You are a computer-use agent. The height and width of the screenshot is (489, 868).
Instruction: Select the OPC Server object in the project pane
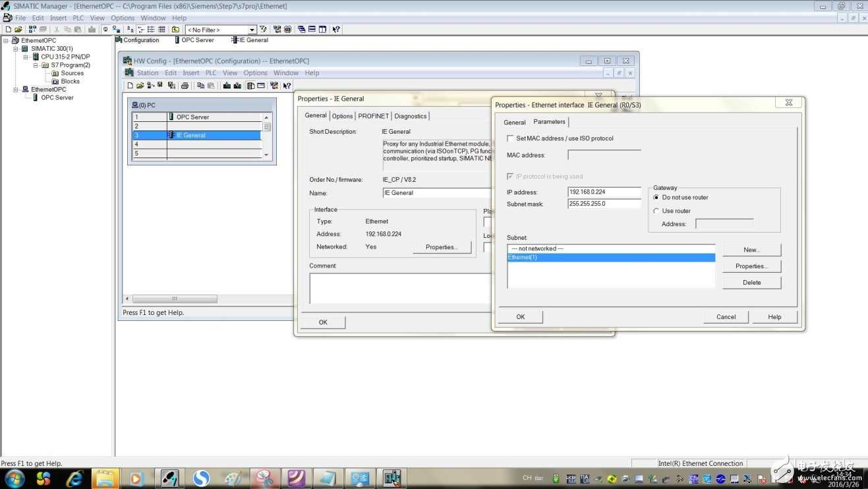[194, 40]
